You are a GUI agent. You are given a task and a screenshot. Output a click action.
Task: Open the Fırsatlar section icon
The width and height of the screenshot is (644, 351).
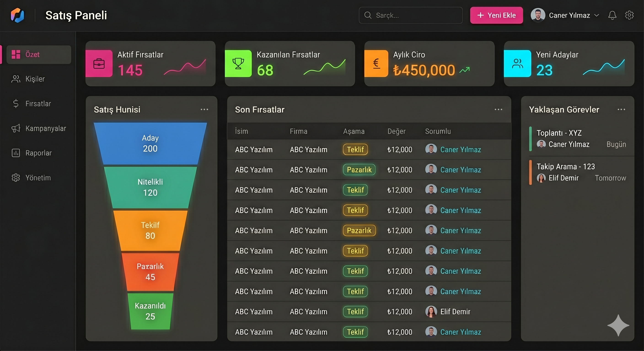point(16,104)
